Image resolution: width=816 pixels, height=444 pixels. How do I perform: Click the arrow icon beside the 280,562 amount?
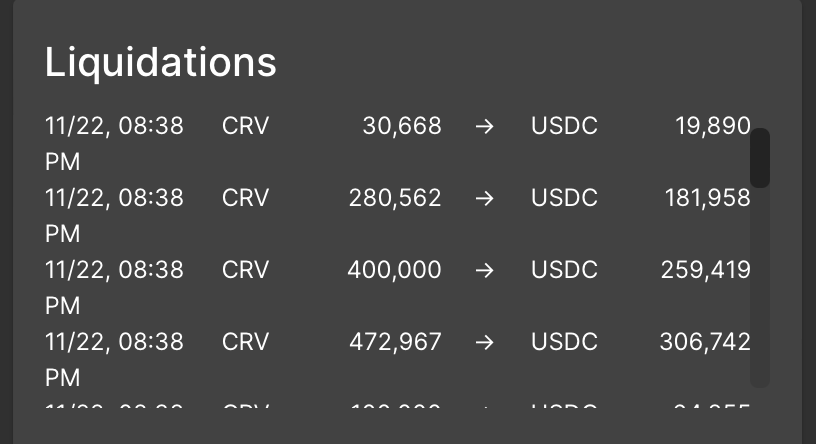[x=484, y=198]
